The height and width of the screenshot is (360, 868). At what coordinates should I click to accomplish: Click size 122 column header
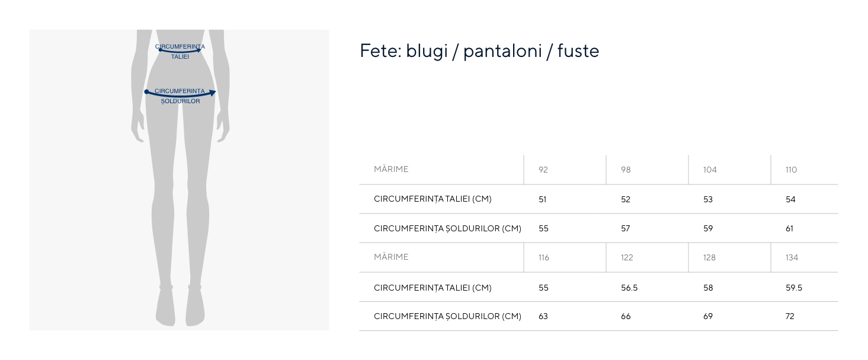(x=627, y=257)
